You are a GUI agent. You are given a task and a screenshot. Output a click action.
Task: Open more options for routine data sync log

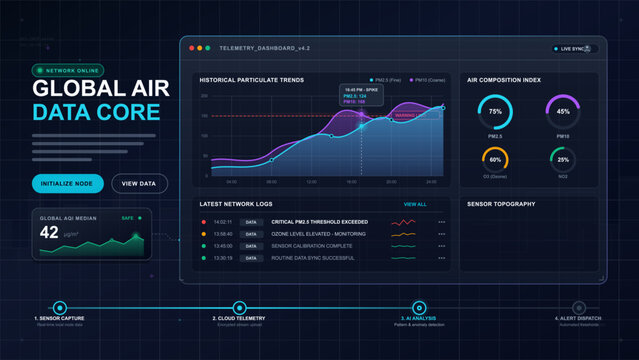pyautogui.click(x=441, y=258)
